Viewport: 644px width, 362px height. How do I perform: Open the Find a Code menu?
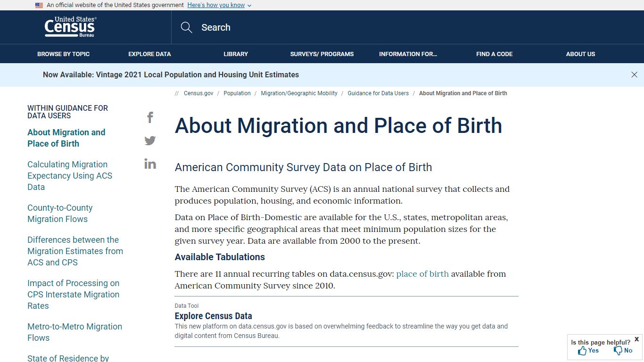tap(495, 54)
